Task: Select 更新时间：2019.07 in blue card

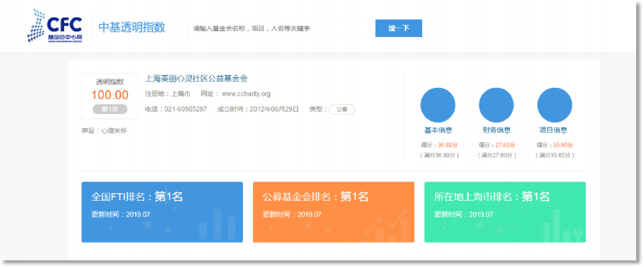Action: pyautogui.click(x=120, y=214)
